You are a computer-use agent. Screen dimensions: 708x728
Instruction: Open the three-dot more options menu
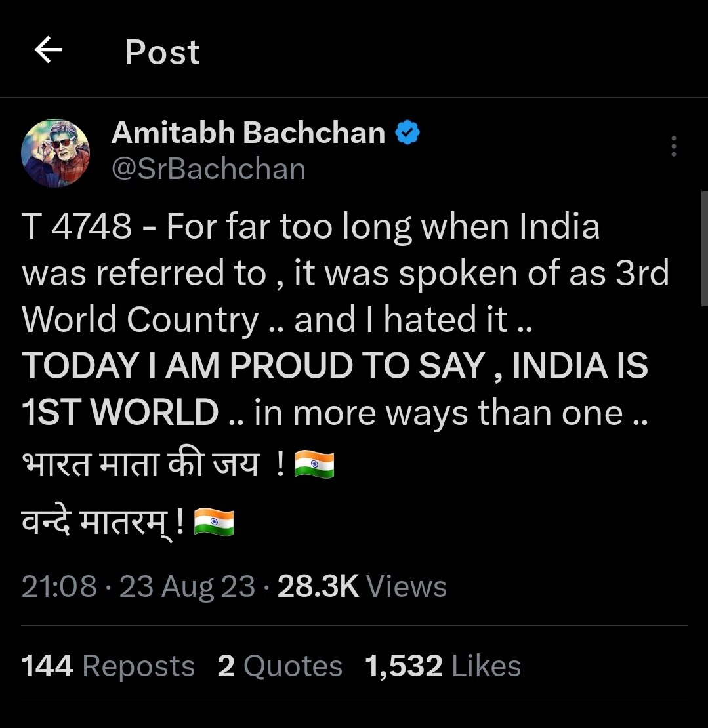pyautogui.click(x=673, y=146)
